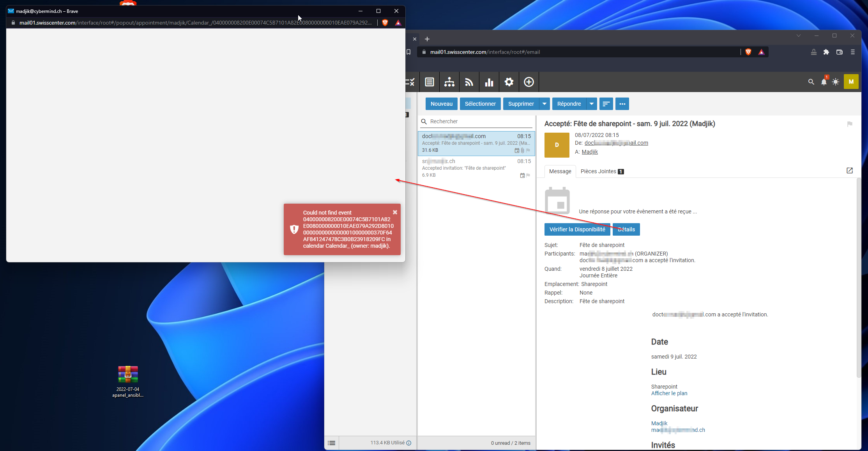Open the reports bar chart icon

click(489, 82)
